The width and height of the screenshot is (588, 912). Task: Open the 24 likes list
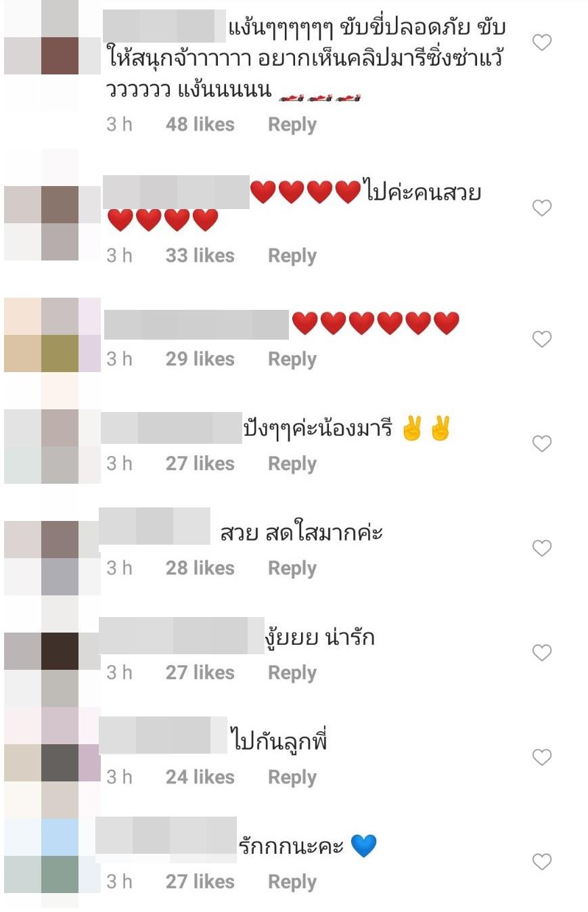click(200, 777)
